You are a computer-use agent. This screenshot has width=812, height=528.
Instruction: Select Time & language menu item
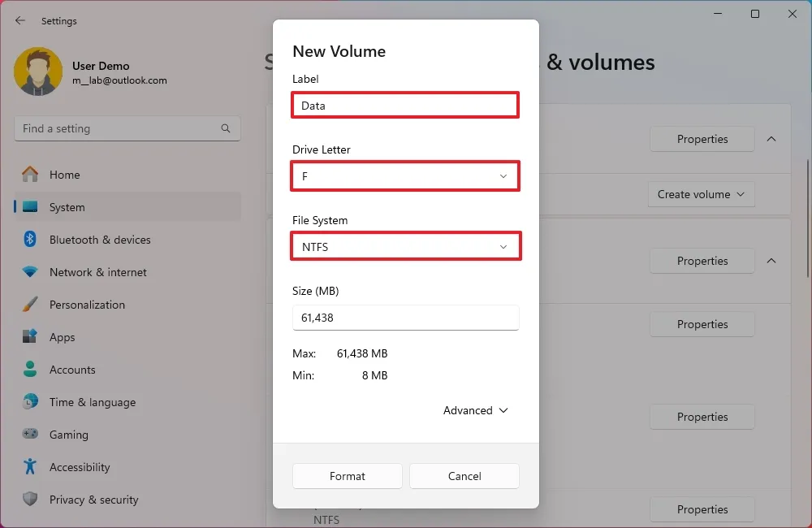[92, 402]
